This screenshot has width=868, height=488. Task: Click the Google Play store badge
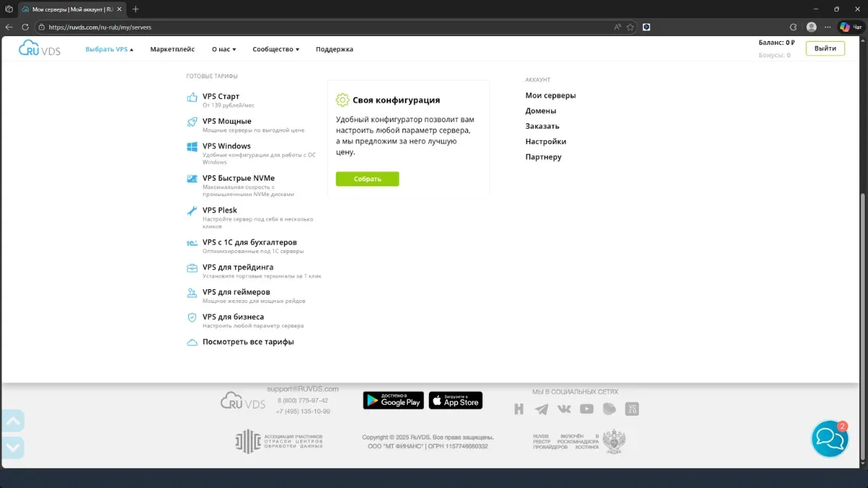pyautogui.click(x=393, y=401)
